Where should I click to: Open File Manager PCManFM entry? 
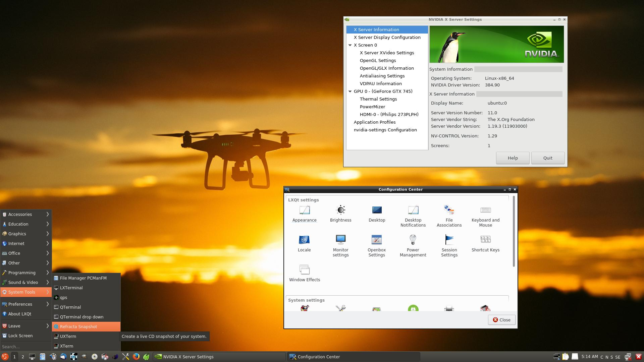click(x=86, y=278)
